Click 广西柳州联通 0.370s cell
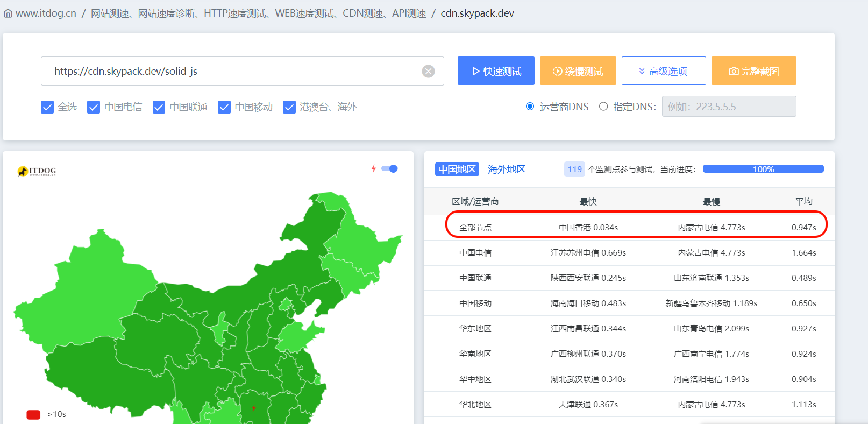The image size is (868, 424). (x=588, y=354)
